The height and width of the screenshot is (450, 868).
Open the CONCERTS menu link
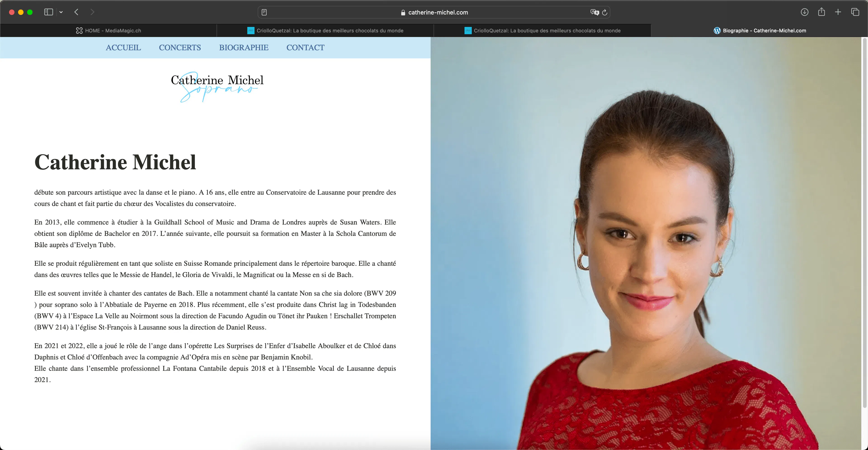(x=180, y=48)
